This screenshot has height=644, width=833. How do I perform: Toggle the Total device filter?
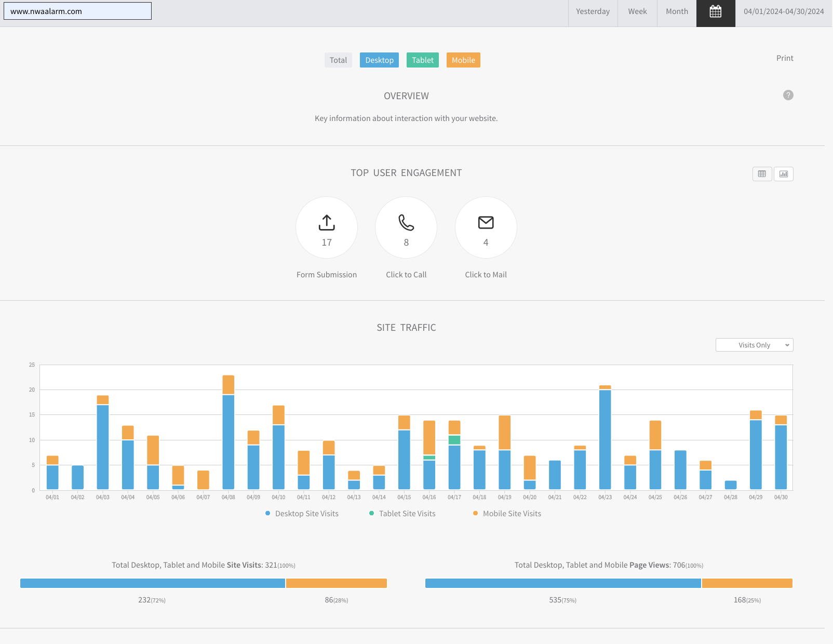[338, 60]
